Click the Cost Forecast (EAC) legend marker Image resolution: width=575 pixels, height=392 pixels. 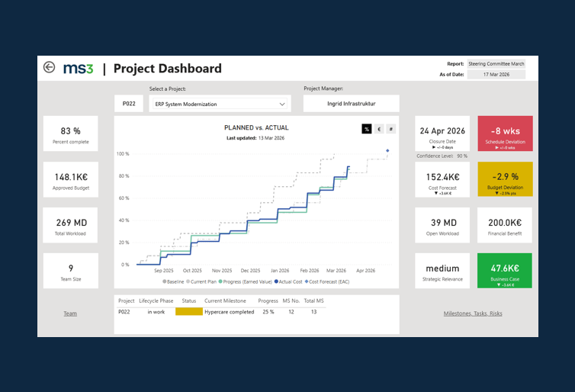point(307,281)
